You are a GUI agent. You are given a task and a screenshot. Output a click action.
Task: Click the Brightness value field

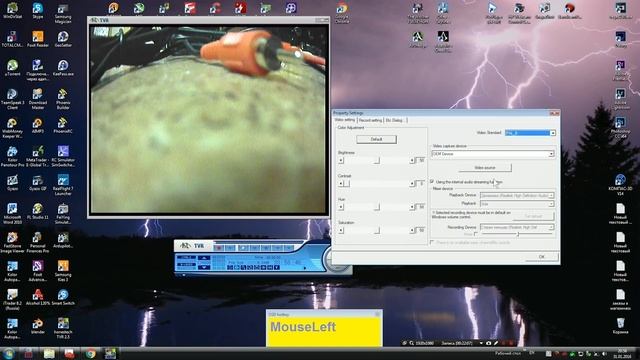pyautogui.click(x=421, y=160)
